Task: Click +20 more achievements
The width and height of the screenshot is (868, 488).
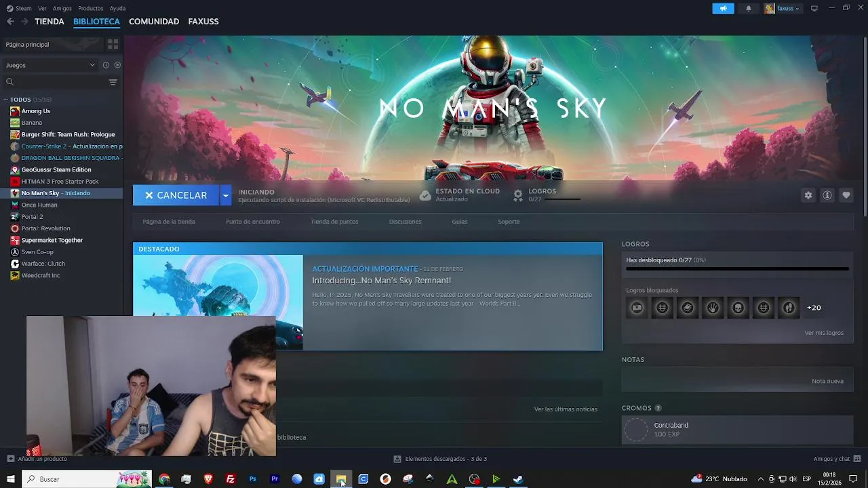Action: pos(814,308)
